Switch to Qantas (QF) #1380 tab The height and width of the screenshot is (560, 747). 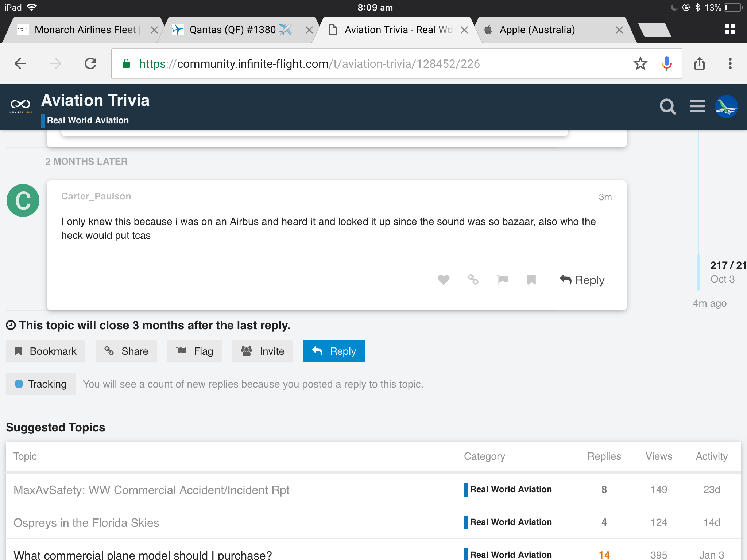coord(233,30)
